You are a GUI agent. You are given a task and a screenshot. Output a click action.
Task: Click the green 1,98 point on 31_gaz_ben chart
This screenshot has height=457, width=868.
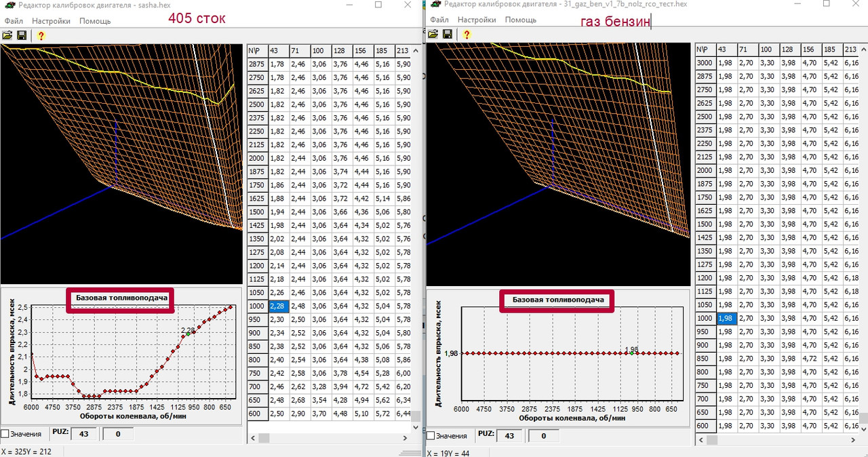[631, 353]
